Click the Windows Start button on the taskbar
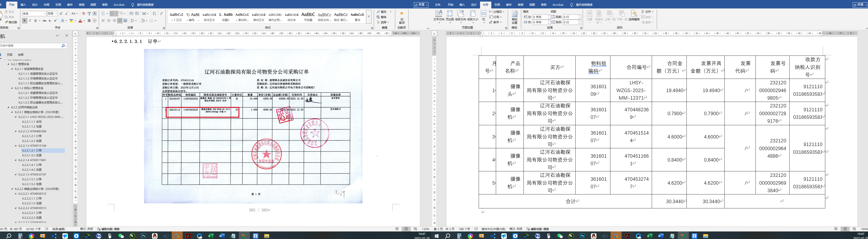 [x=436, y=236]
